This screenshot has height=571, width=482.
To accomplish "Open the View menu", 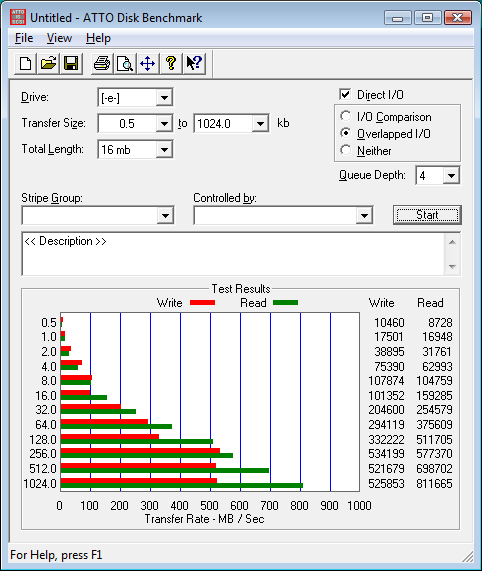I will click(x=59, y=38).
